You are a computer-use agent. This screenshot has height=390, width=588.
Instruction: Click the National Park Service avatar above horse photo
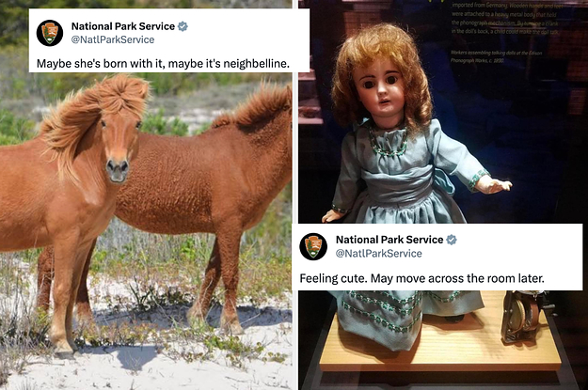50,33
